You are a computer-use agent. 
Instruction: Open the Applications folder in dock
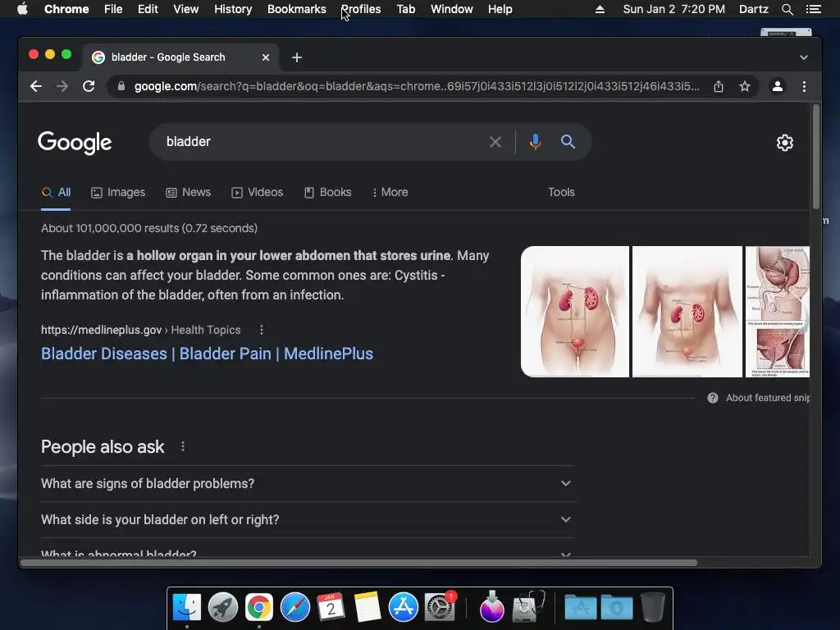[581, 608]
